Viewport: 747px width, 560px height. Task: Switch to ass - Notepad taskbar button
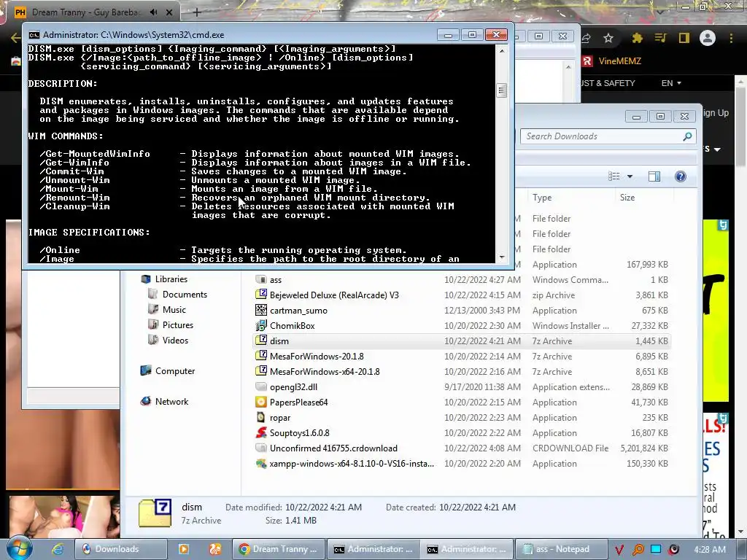(561, 549)
